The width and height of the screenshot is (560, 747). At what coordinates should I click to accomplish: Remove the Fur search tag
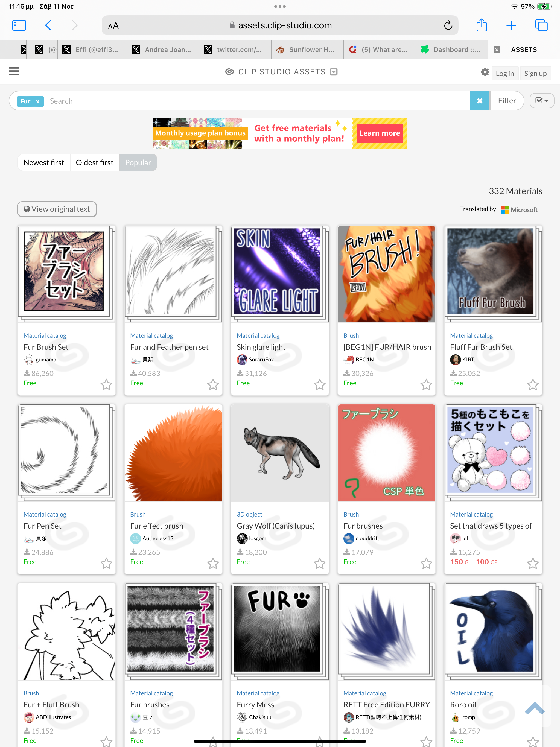click(37, 101)
